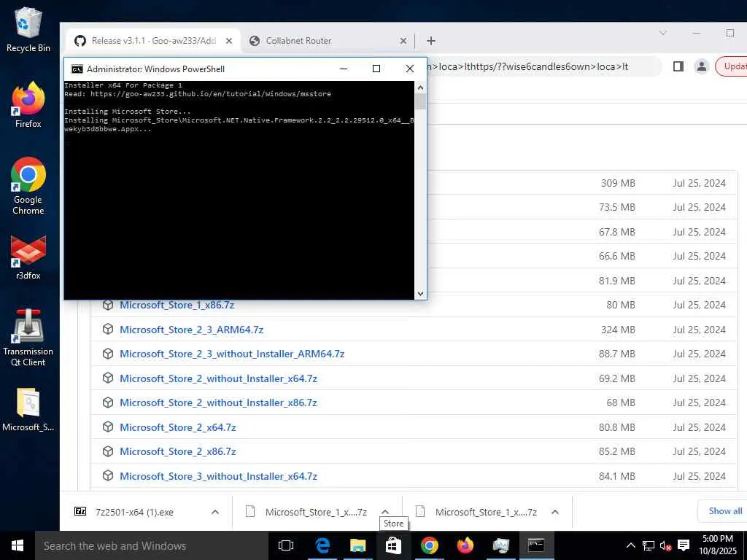
Task: Download Microsoft_Store_2_without_Installer_x64.7z
Action: click(218, 378)
